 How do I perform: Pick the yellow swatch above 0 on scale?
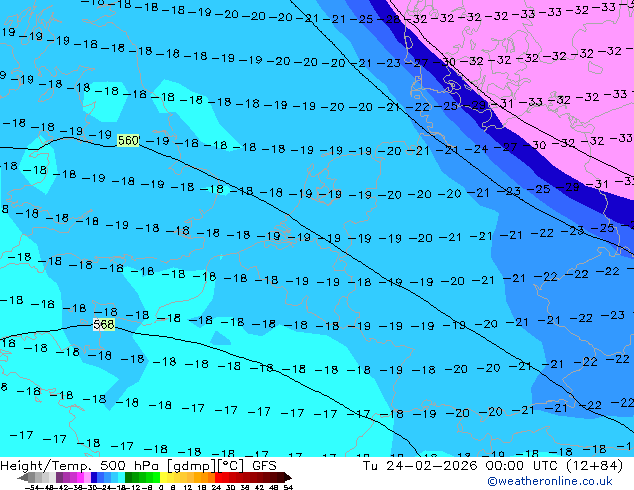(x=163, y=477)
